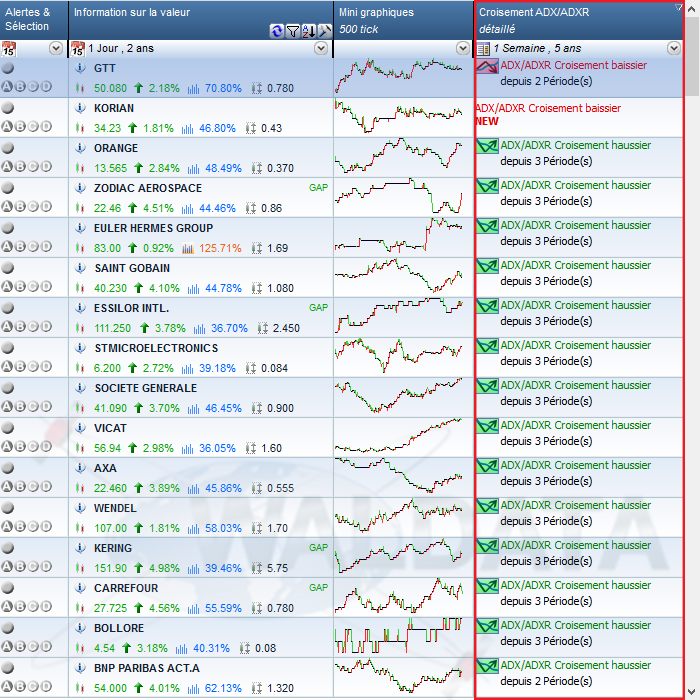Toggle selection D for SAINT GOBAIN row
This screenshot has height=700, width=700.
(x=46, y=287)
